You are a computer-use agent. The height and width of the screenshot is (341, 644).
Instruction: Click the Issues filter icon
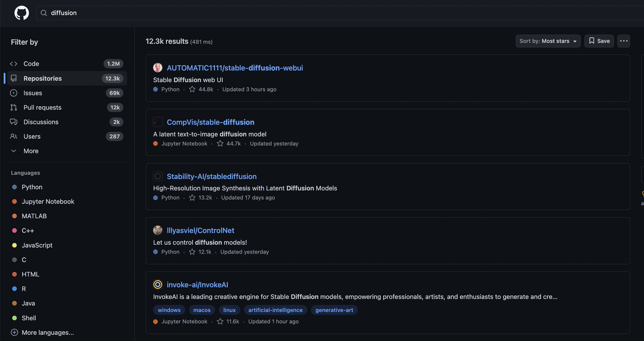coord(14,93)
